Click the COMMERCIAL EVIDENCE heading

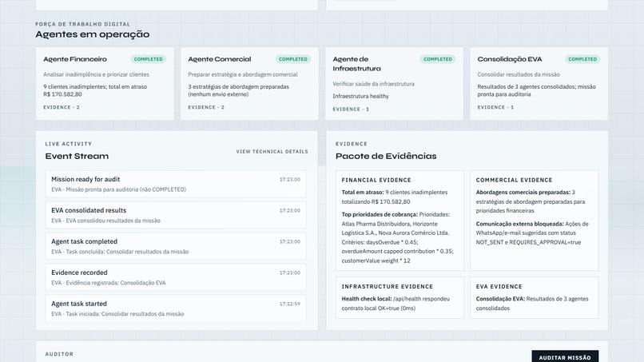coord(515,180)
